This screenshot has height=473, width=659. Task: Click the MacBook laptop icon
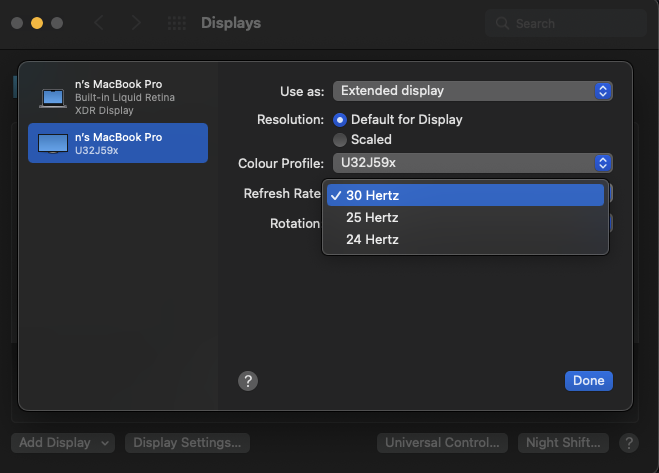[x=53, y=98]
